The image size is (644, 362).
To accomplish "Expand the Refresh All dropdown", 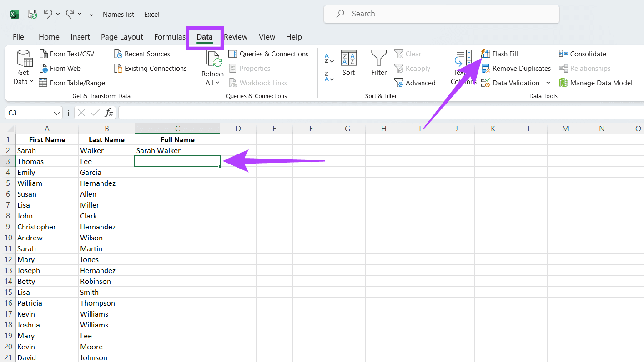I will coord(212,83).
